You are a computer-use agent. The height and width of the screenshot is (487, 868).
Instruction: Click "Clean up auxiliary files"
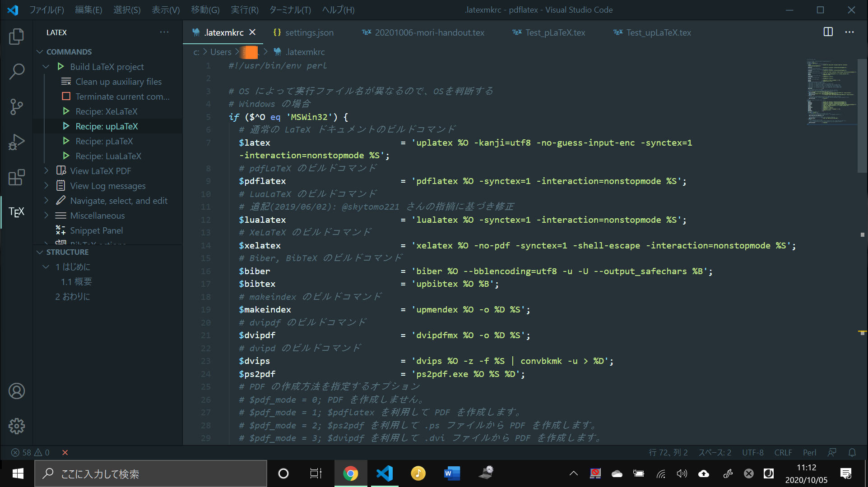(x=118, y=81)
